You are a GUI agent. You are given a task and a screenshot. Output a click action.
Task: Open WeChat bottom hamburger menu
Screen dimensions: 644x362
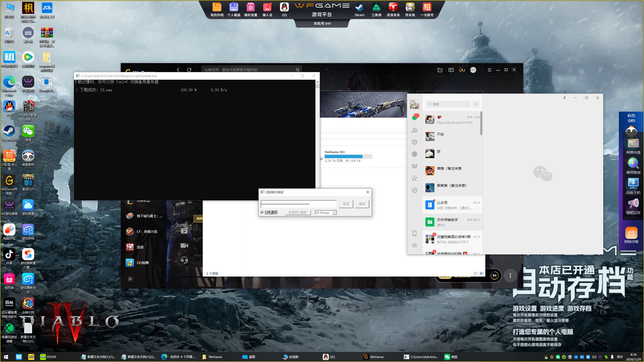click(x=415, y=245)
